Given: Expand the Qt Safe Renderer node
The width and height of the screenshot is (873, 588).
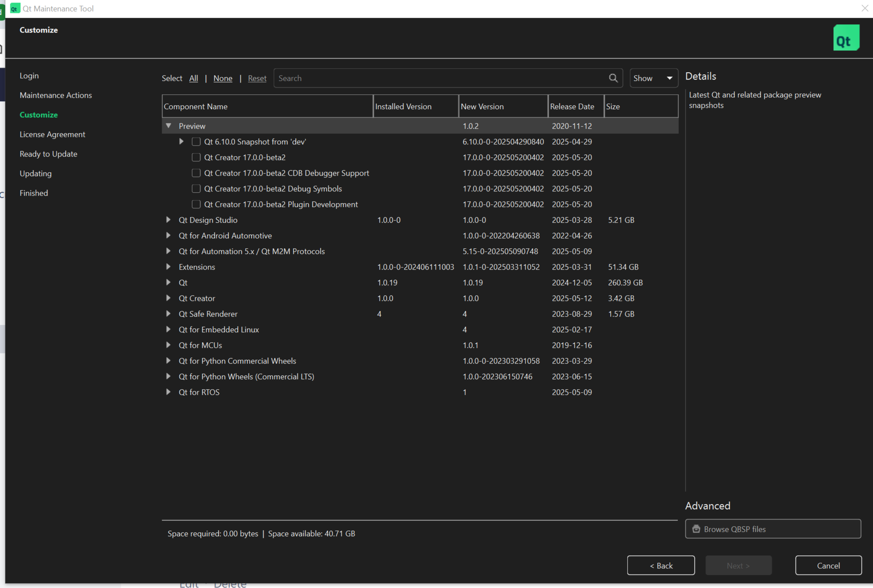Looking at the screenshot, I should 168,314.
